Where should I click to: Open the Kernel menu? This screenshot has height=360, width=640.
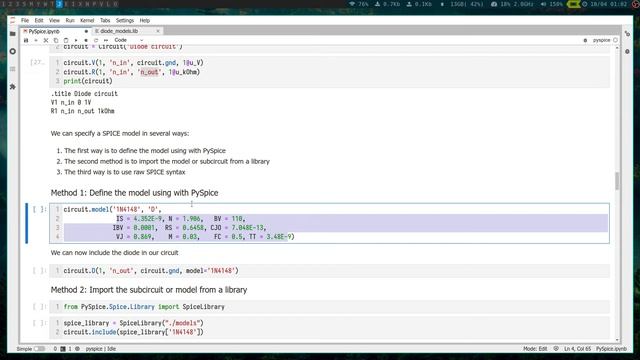[87, 20]
